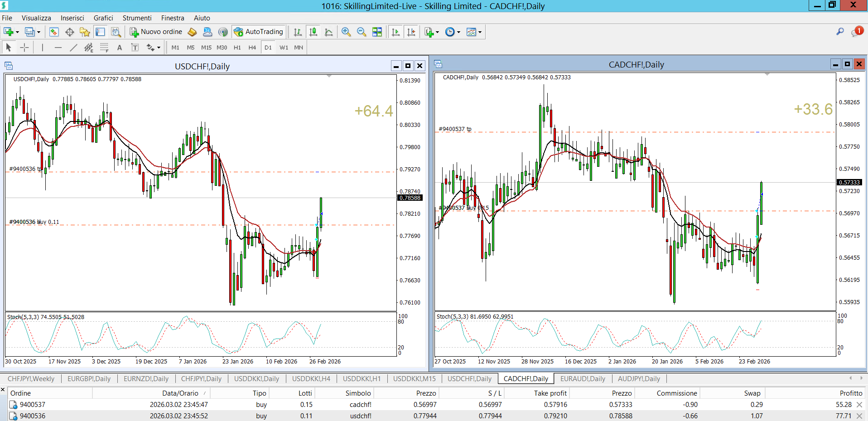Open the indicators list dropdown
This screenshot has width=868, height=421.
tap(437, 32)
